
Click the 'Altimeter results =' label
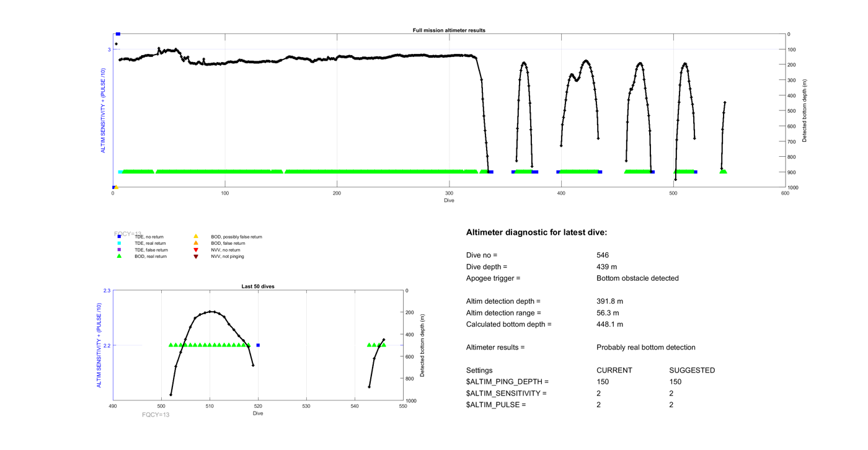[495, 347]
